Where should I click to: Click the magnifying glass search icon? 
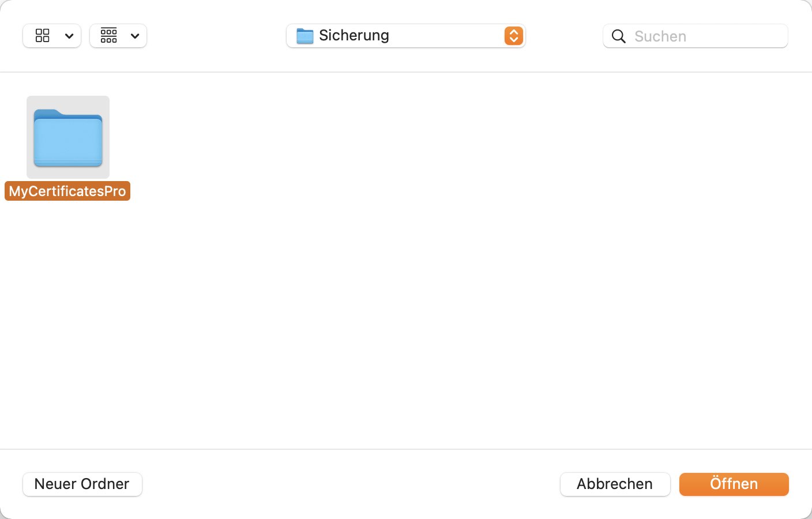coord(618,36)
